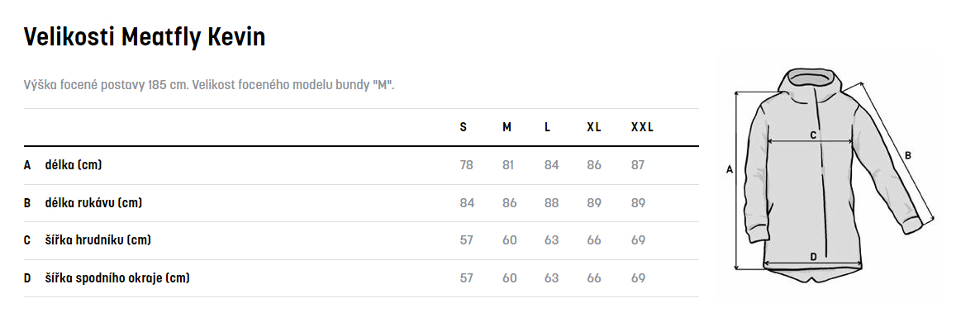Select the XL size column header
This screenshot has width=980, height=327.
594,127
